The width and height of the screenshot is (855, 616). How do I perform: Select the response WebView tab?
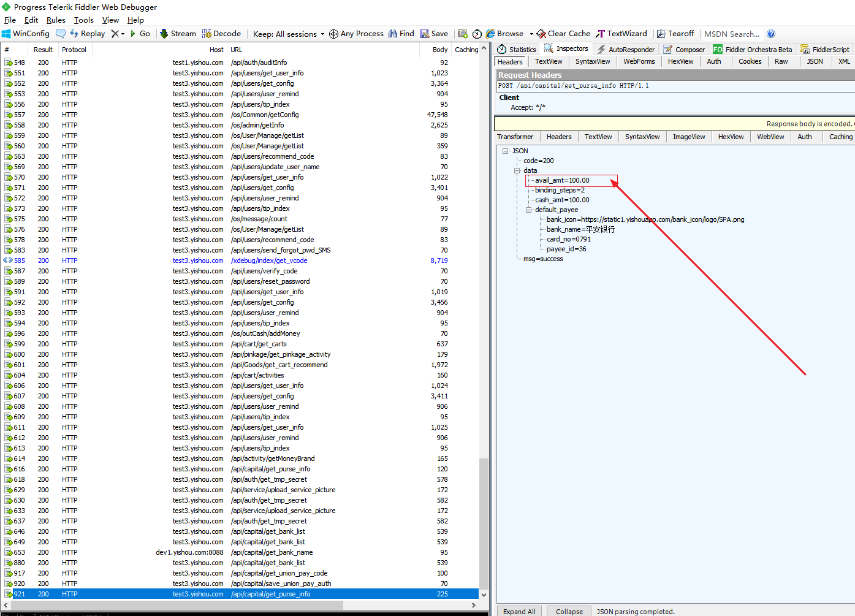770,137
